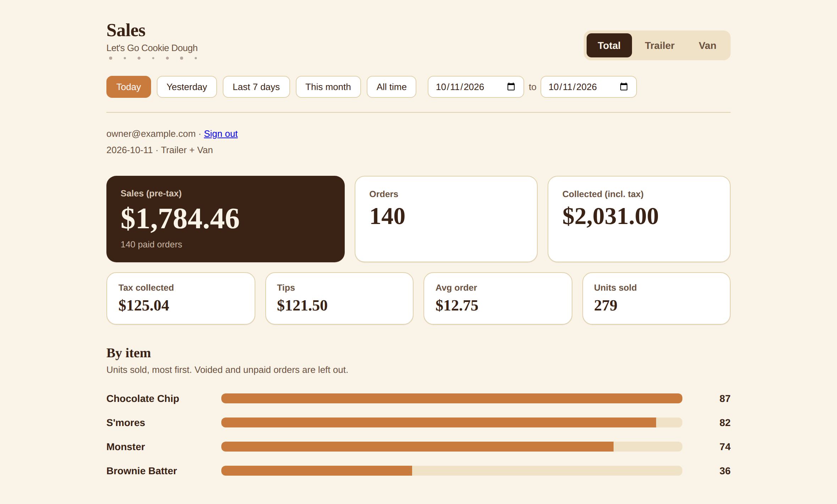Screen dimensions: 837x504
Task: Click the Brownie Batter units bar
Action: [x=451, y=471]
